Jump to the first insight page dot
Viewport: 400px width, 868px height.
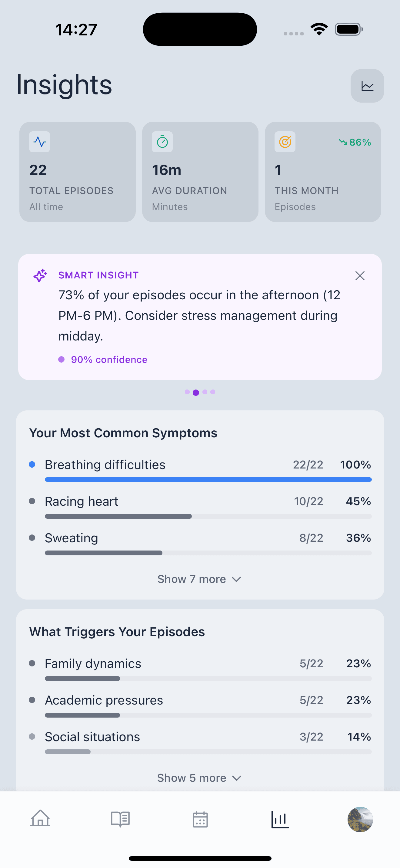pos(187,392)
